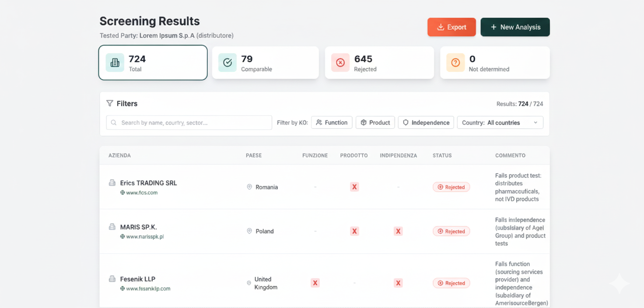The width and height of the screenshot is (644, 308).
Task: Click the sparkle icon in the bottom-right corner
Action: tap(619, 283)
